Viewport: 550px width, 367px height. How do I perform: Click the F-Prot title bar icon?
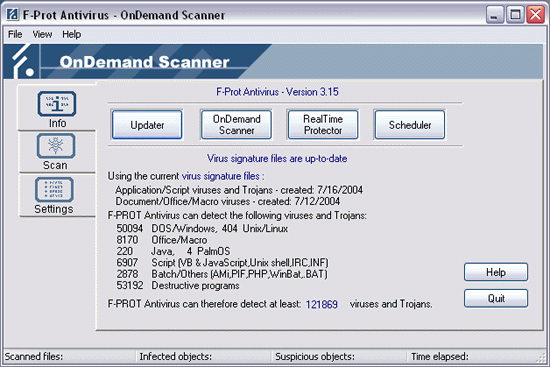[12, 14]
